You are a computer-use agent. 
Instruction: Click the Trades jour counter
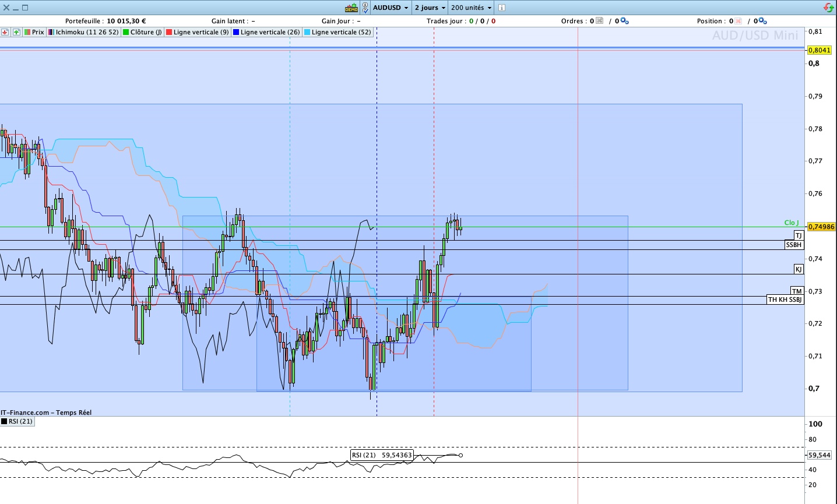tap(461, 21)
